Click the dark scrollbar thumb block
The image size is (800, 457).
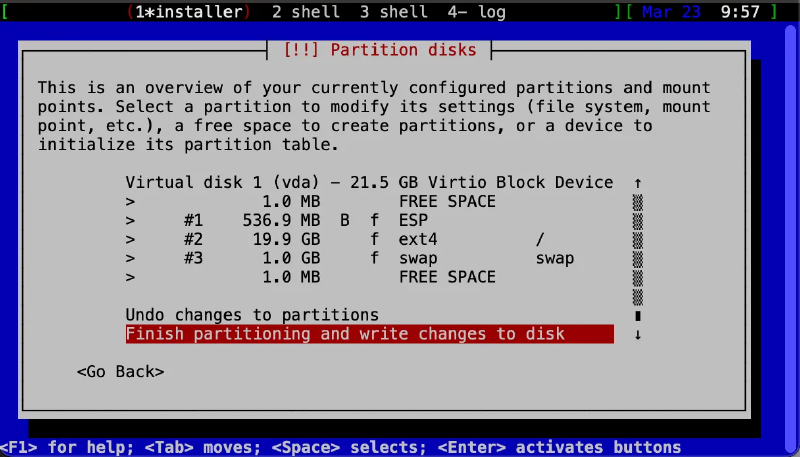click(x=637, y=315)
